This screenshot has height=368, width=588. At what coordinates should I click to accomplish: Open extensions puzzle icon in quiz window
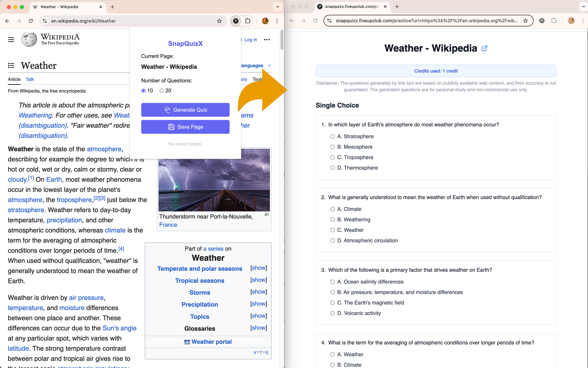pos(554,21)
